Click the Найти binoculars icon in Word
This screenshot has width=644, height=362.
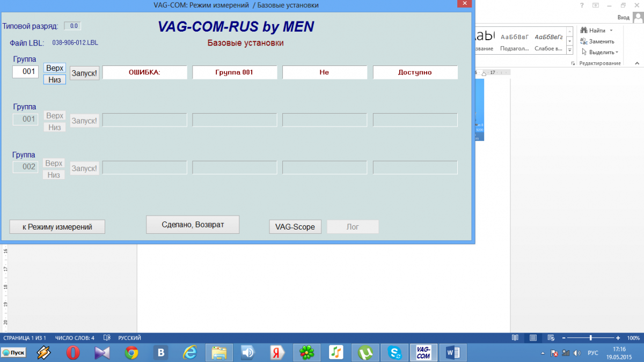coord(584,31)
